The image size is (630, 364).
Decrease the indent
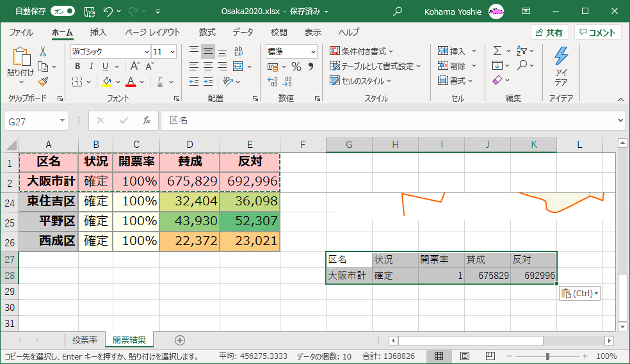(x=194, y=82)
